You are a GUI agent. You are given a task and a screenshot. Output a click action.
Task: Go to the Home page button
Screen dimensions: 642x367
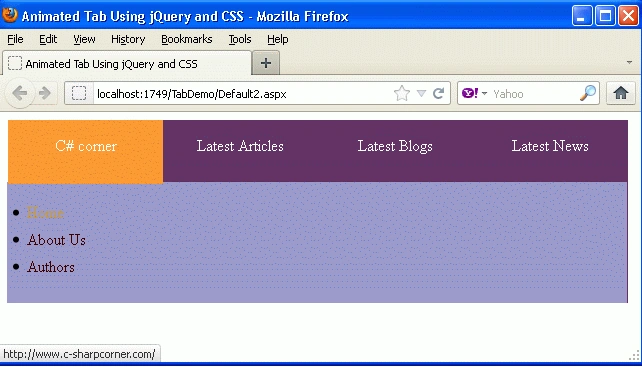[621, 93]
